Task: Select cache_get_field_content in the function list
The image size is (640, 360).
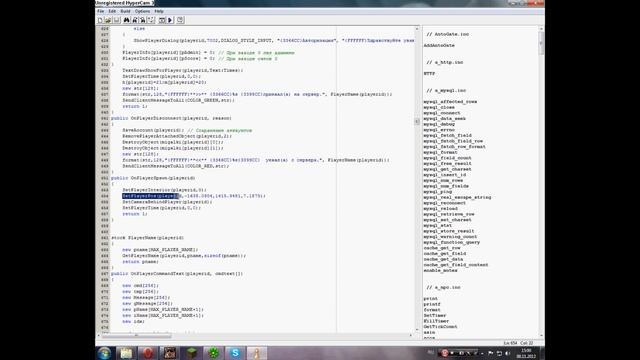Action: pyautogui.click(x=456, y=265)
